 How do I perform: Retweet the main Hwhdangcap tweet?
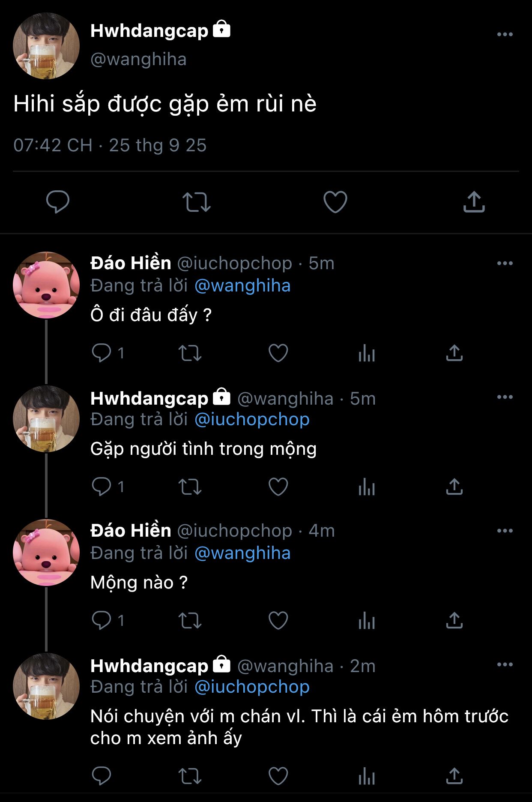pos(197,202)
